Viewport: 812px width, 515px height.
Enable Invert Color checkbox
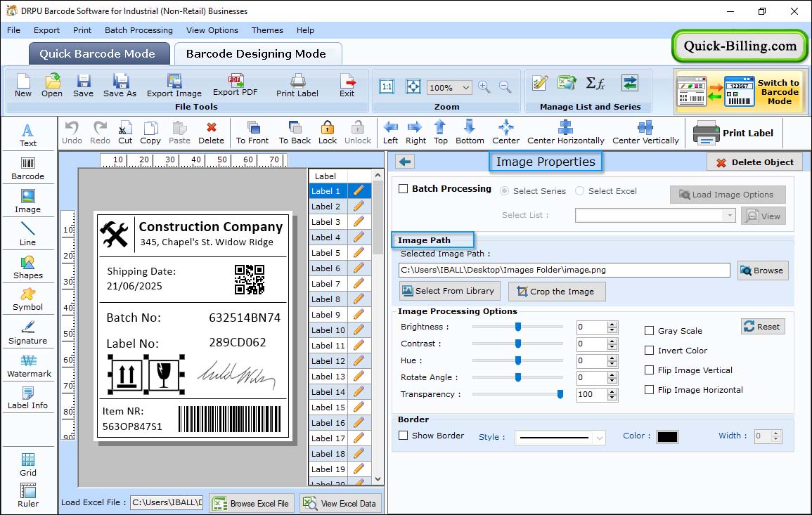(x=649, y=351)
